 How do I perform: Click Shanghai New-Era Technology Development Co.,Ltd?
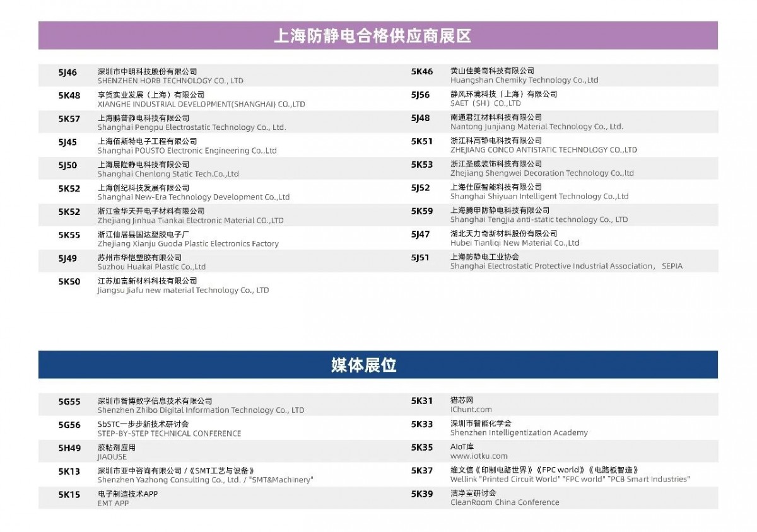pos(193,197)
